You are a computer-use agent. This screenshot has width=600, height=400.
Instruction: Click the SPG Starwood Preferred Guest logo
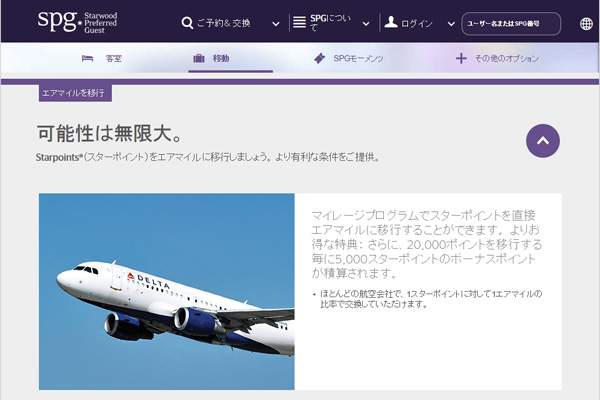pyautogui.click(x=77, y=22)
